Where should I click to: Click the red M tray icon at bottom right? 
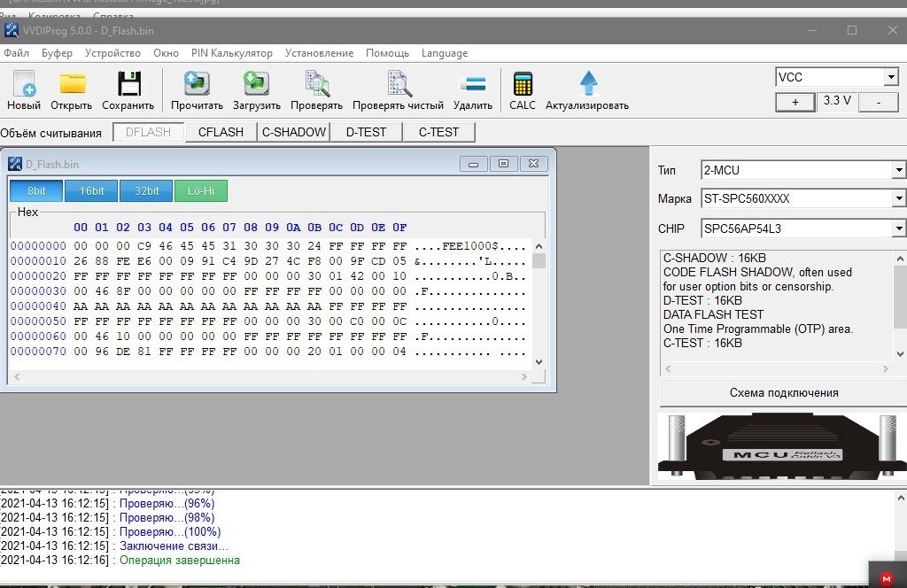coord(886,578)
